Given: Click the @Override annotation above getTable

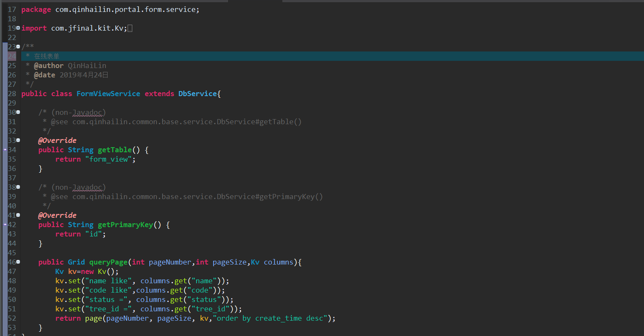Looking at the screenshot, I should 57,140.
